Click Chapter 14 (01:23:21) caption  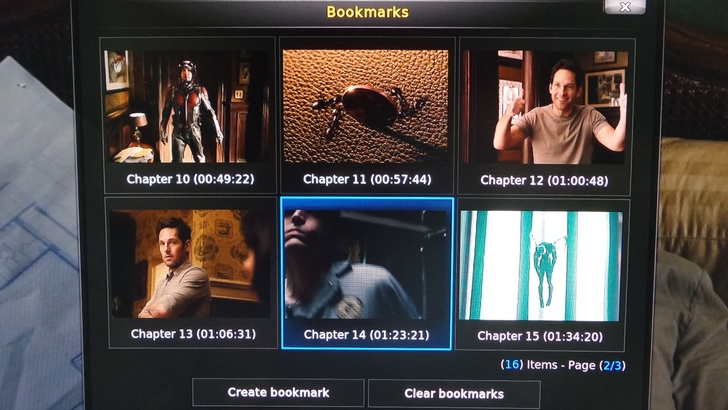[x=366, y=335]
